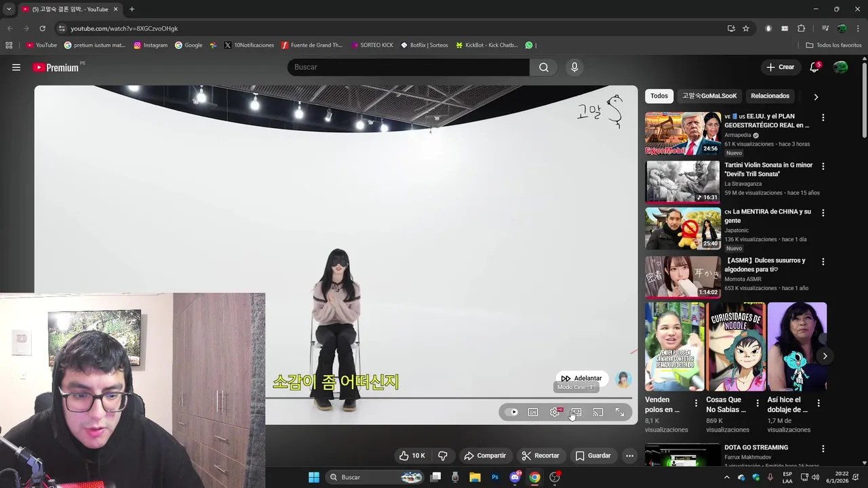Click the Compartir share button
This screenshot has height=488, width=868.
485,455
